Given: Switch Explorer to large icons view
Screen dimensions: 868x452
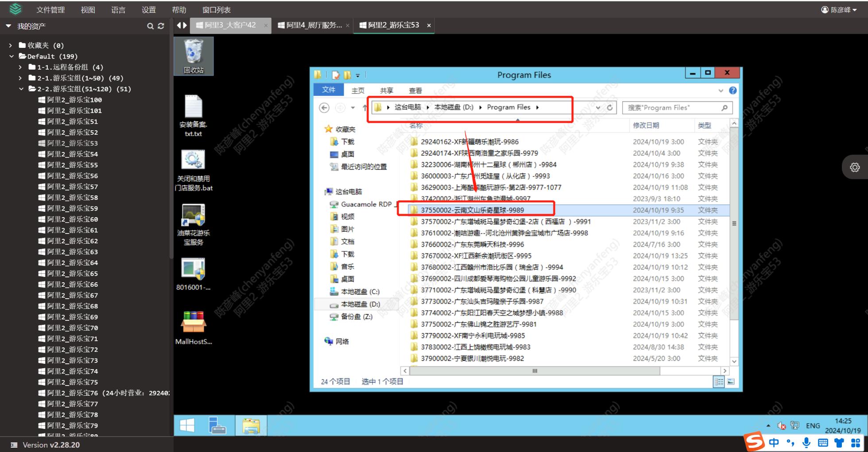Looking at the screenshot, I should pyautogui.click(x=731, y=382).
